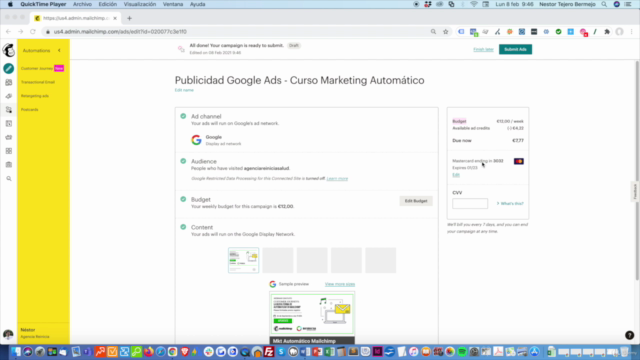Open the Visualización menu
Screen dimensions: 640x360
click(x=140, y=4)
